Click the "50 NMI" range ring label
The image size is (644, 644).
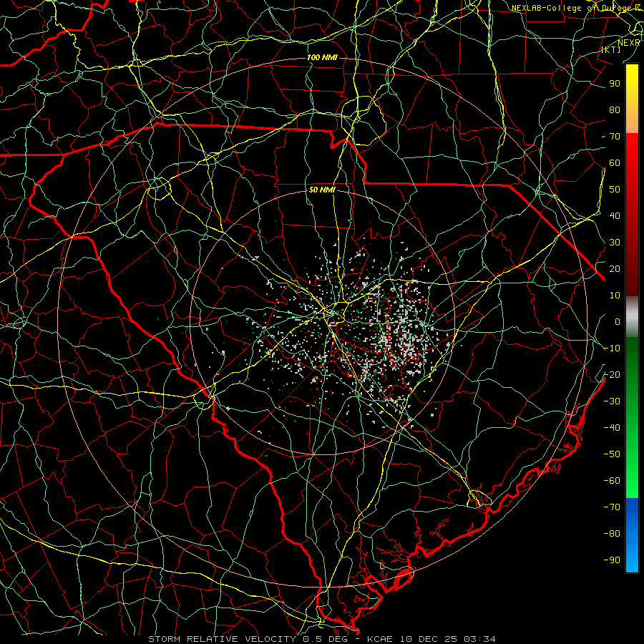coord(322,190)
